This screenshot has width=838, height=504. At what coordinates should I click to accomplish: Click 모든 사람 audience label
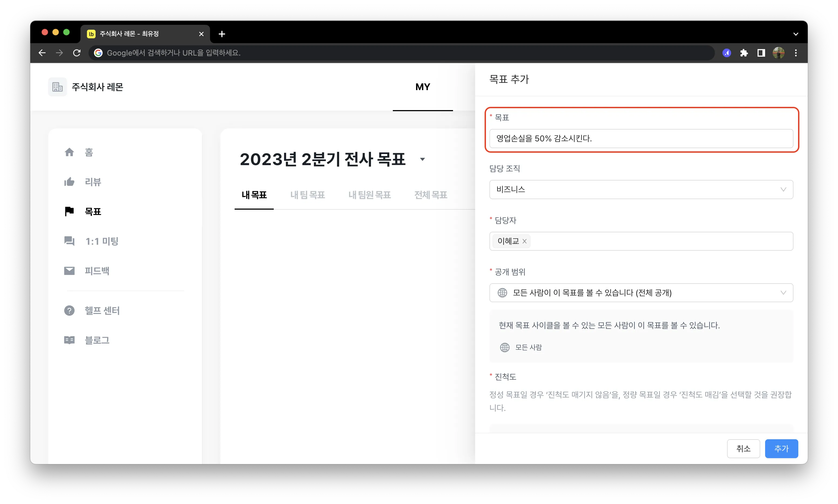pyautogui.click(x=528, y=348)
